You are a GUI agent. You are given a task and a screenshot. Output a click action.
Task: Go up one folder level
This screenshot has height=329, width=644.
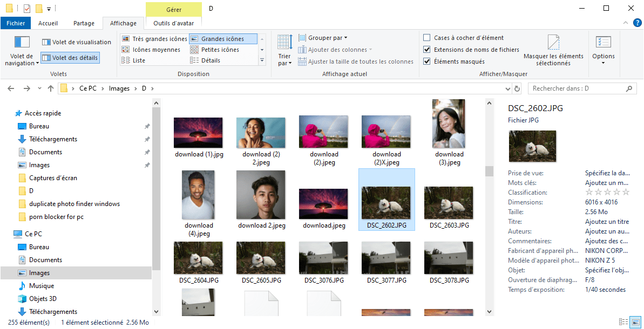[x=51, y=88]
